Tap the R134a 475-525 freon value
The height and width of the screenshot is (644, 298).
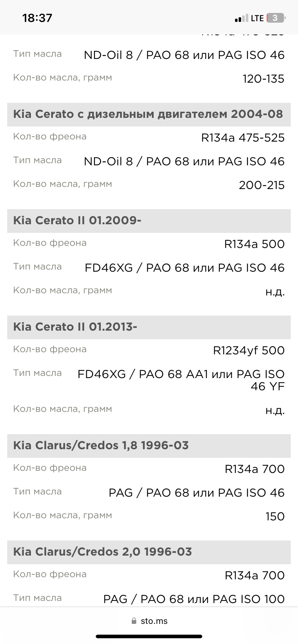[243, 138]
